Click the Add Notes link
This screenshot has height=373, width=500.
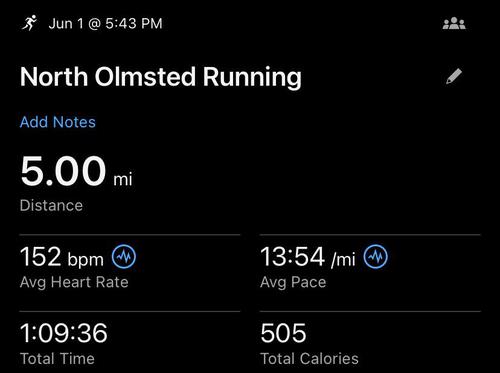[58, 122]
